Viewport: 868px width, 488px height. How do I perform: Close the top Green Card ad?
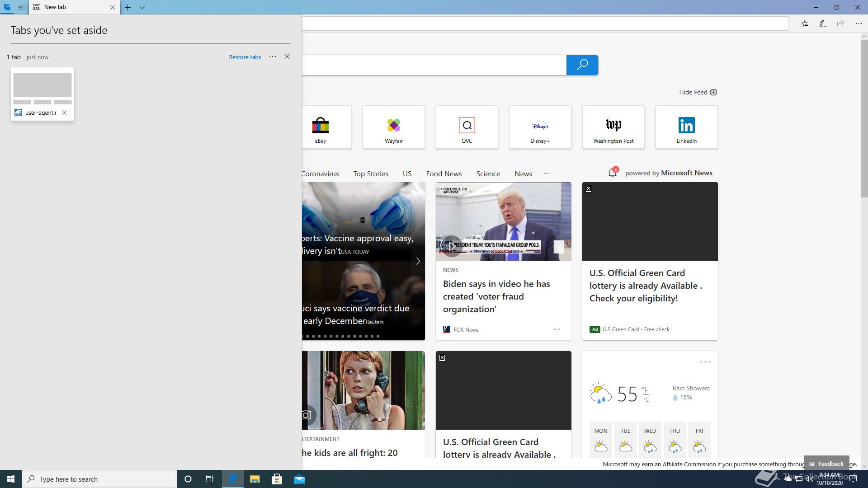(589, 189)
